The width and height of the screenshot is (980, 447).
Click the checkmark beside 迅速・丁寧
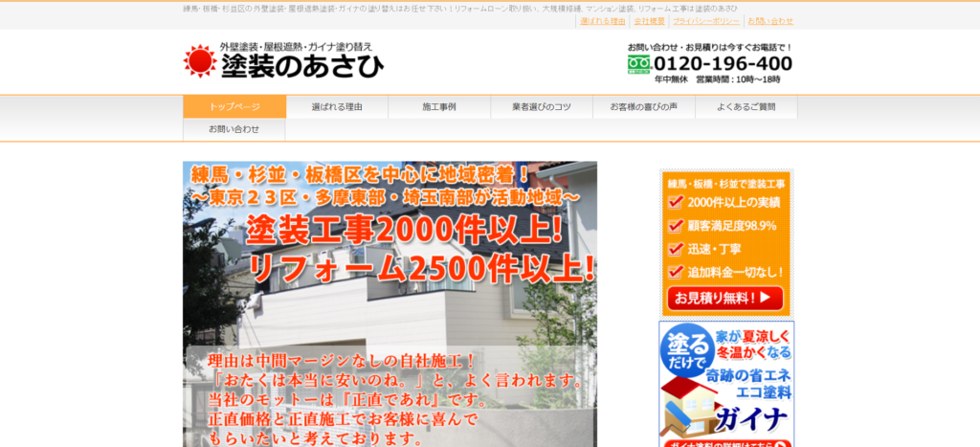[675, 248]
